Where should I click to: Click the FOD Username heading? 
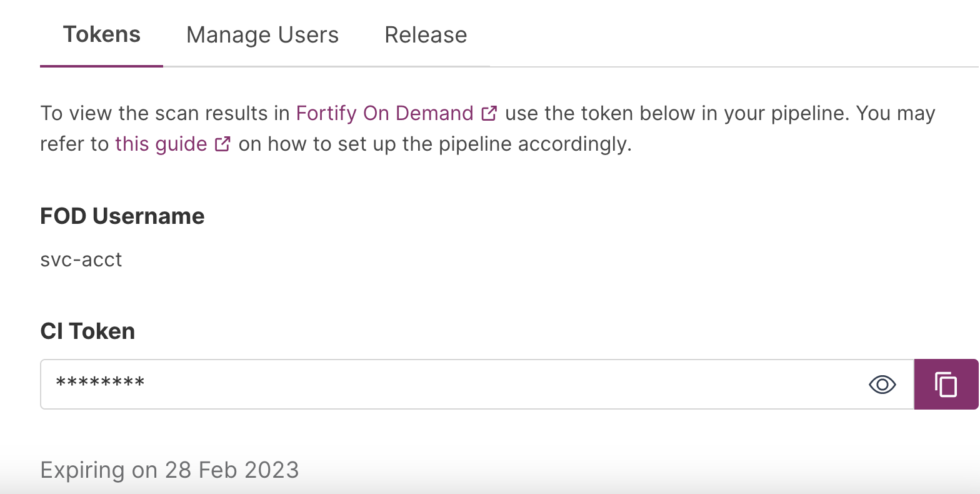[x=122, y=216]
